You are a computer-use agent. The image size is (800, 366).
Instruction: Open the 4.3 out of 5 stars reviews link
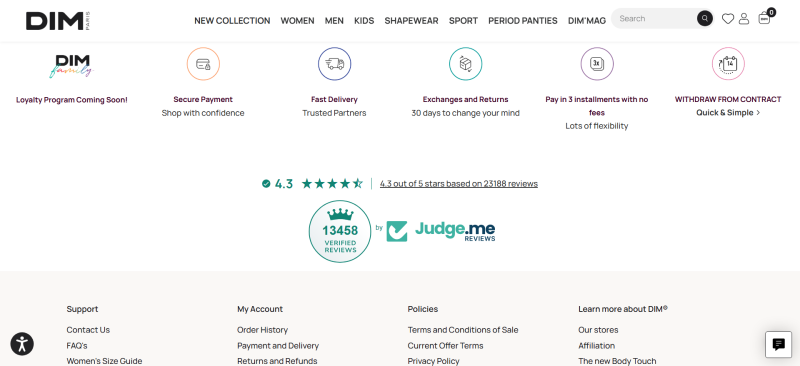459,184
